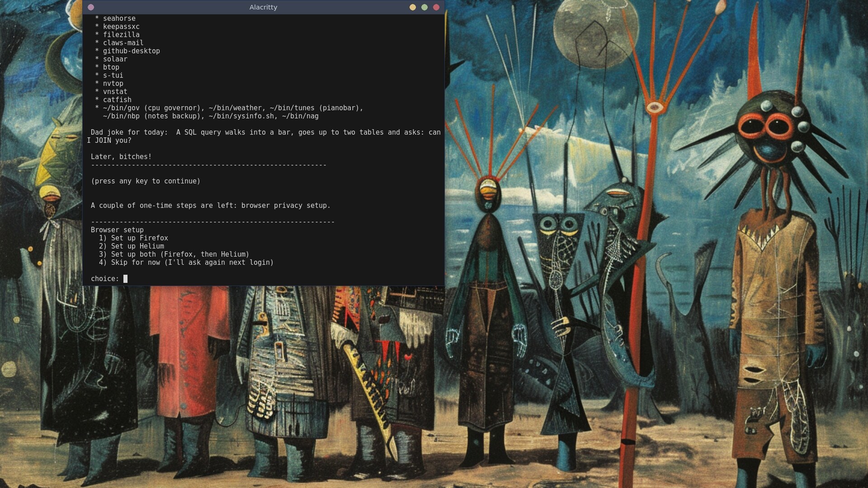This screenshot has height=488, width=868.
Task: Click '~/bin/weather' text
Action: [x=237, y=108]
